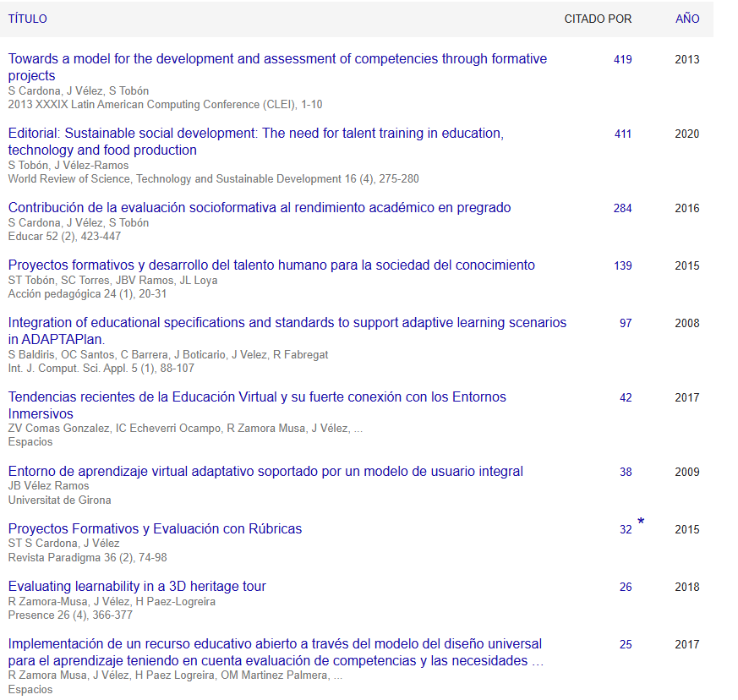Click the asterisk next to 32 citations
The width and height of the screenshot is (738, 700).
[641, 523]
